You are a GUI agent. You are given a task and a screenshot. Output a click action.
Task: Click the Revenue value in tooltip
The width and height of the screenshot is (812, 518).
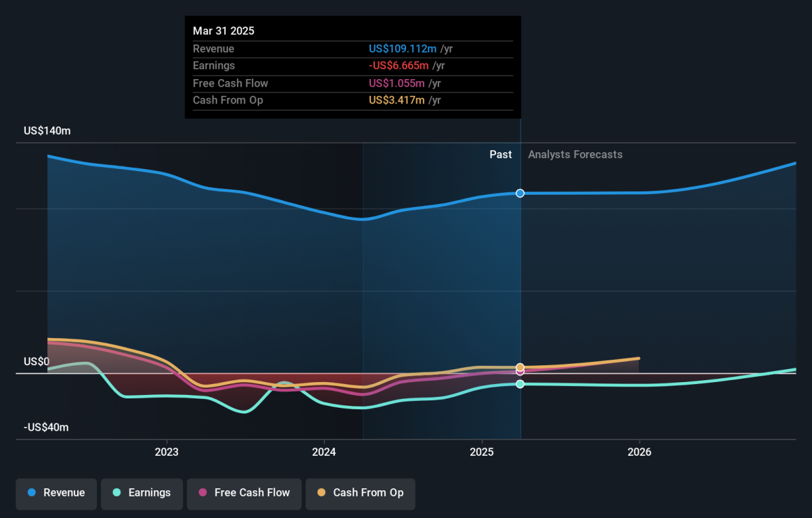pyautogui.click(x=403, y=49)
